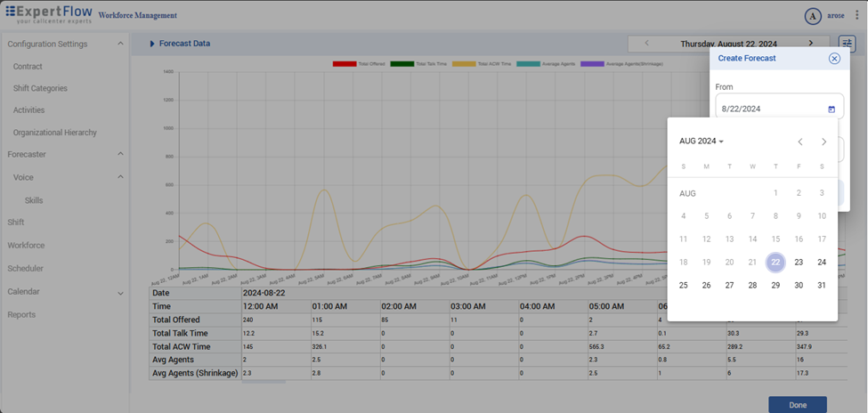Click the previous day arrow in date bar
Screen dimensions: 868x413
pos(647,44)
